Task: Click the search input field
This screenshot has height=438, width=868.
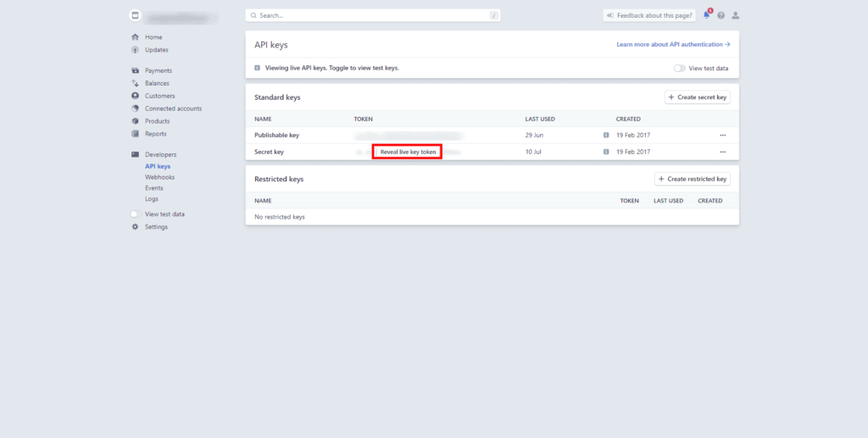Action: coord(373,15)
